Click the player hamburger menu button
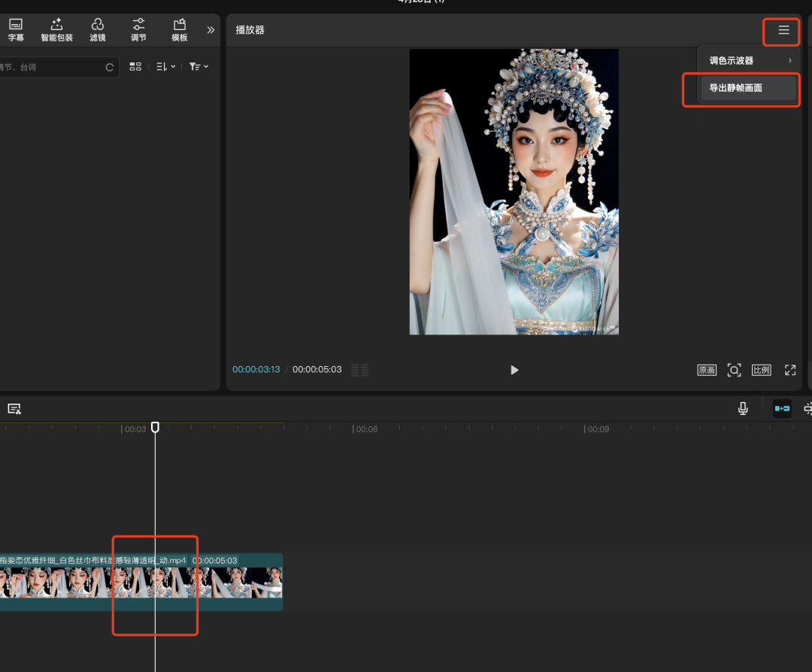Image resolution: width=812 pixels, height=672 pixels. (x=783, y=30)
